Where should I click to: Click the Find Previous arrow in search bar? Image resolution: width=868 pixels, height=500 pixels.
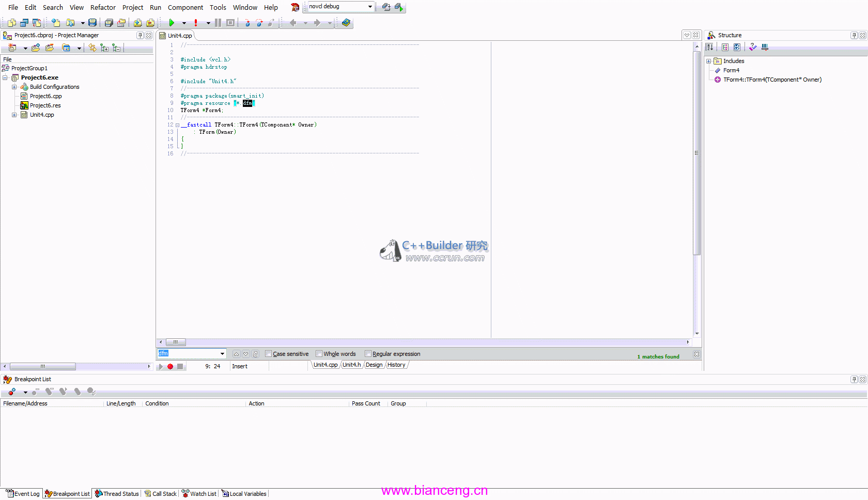pos(236,354)
